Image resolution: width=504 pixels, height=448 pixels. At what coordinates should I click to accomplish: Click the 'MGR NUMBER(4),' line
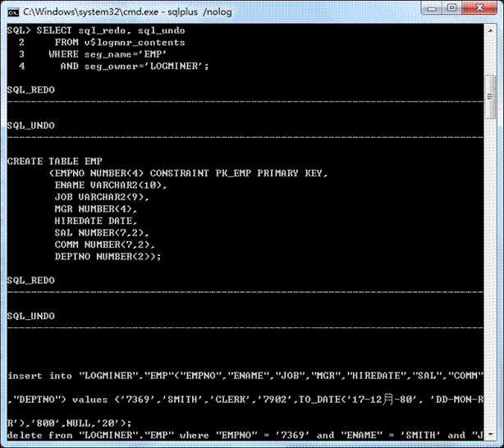click(96, 209)
